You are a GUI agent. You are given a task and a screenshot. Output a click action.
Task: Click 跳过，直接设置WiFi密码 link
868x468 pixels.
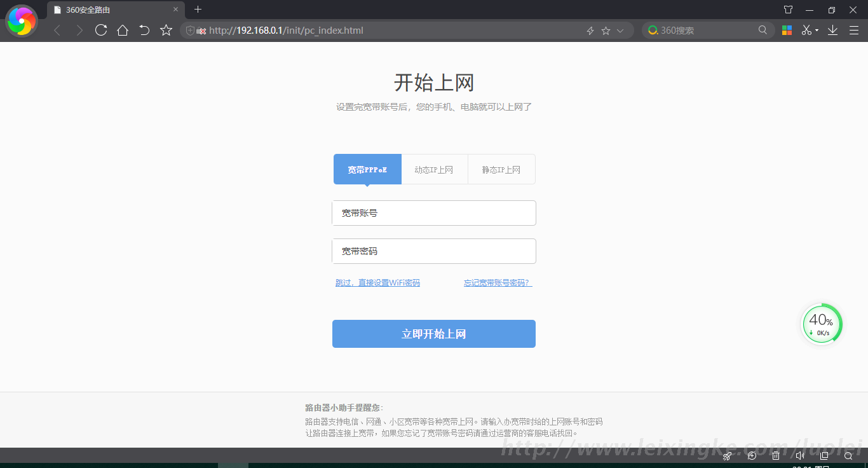click(377, 283)
